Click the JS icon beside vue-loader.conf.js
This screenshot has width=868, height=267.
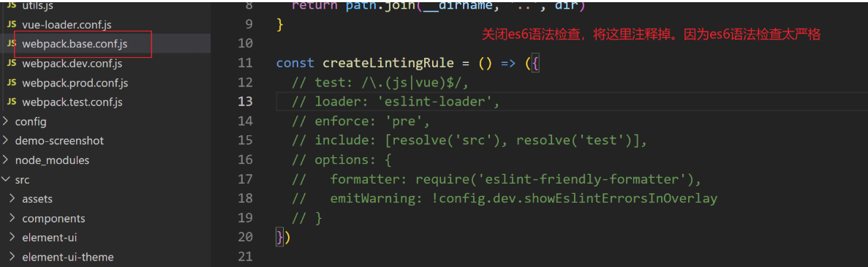(11, 25)
